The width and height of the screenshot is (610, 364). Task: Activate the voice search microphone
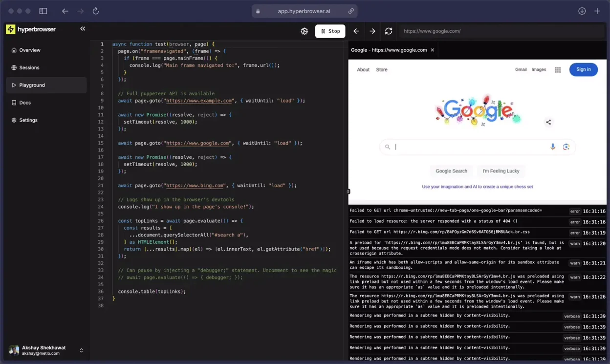[x=553, y=147]
